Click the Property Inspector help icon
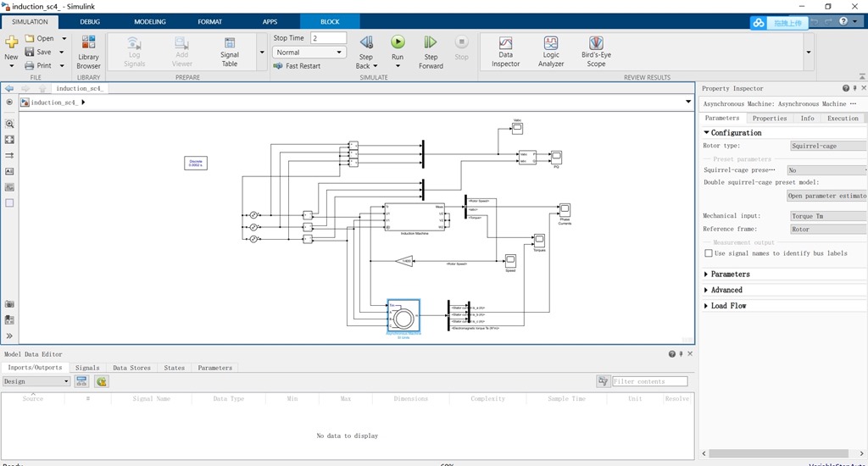Viewport: 868px width, 466px height. tap(846, 89)
